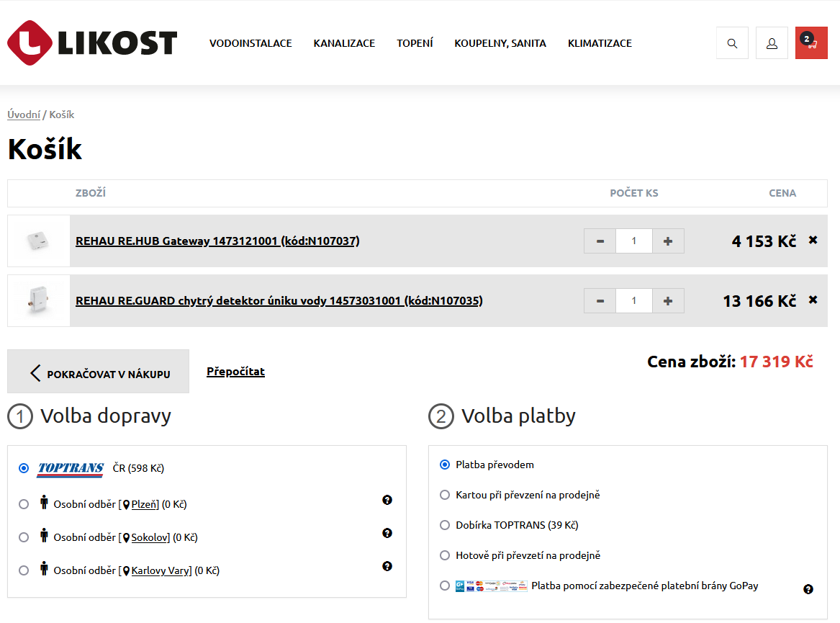Show help for Karlovy Vary pickup option
Screen dimensions: 840x623
387,566
